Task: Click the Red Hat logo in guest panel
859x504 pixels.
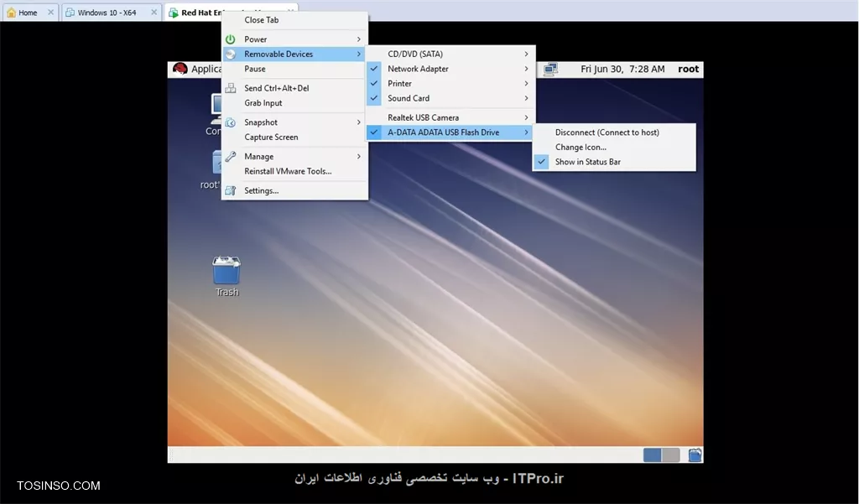Action: pos(180,69)
